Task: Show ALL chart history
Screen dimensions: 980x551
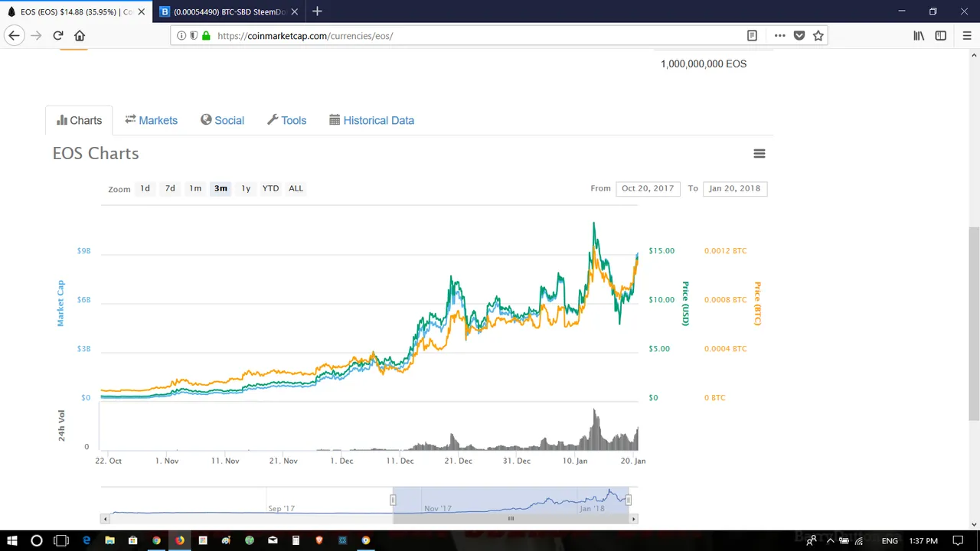Action: pyautogui.click(x=296, y=188)
